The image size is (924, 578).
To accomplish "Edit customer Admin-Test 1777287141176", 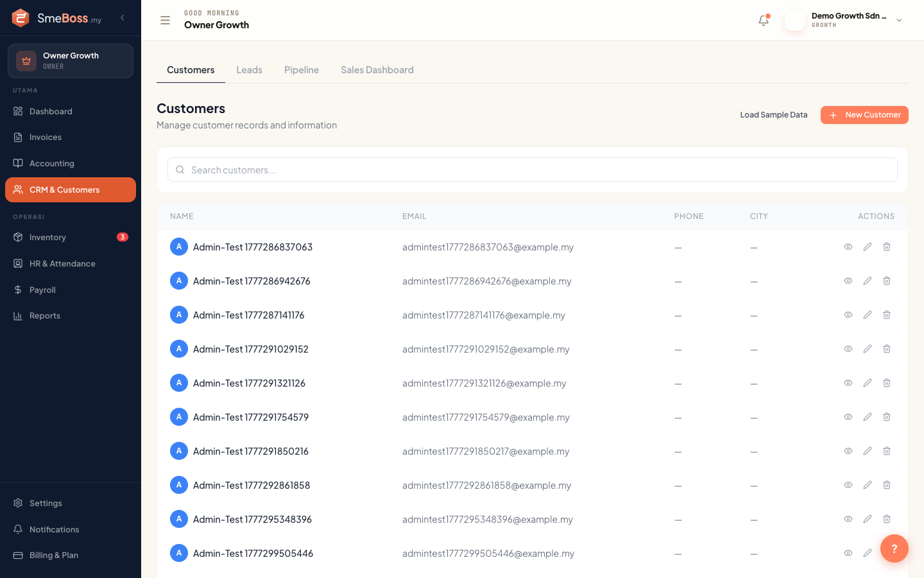I will (x=868, y=315).
